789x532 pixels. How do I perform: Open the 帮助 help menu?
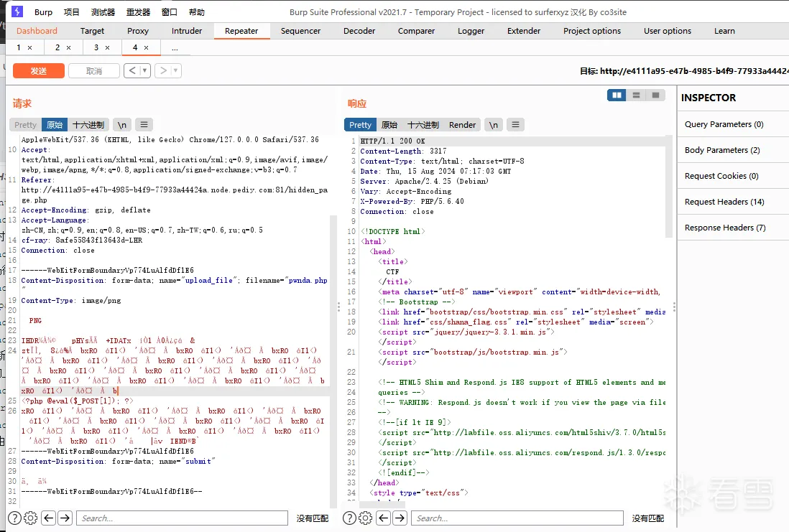click(x=196, y=12)
